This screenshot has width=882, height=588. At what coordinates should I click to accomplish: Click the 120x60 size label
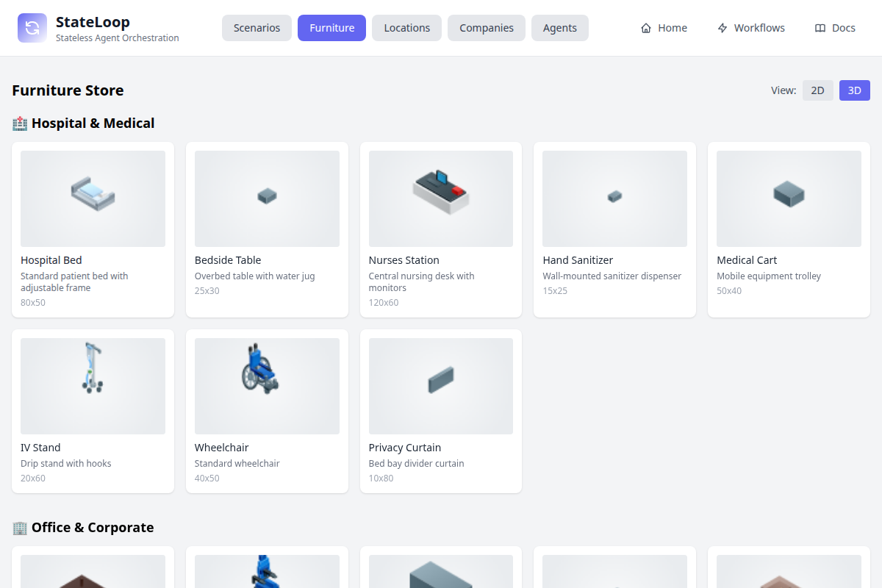(x=384, y=302)
